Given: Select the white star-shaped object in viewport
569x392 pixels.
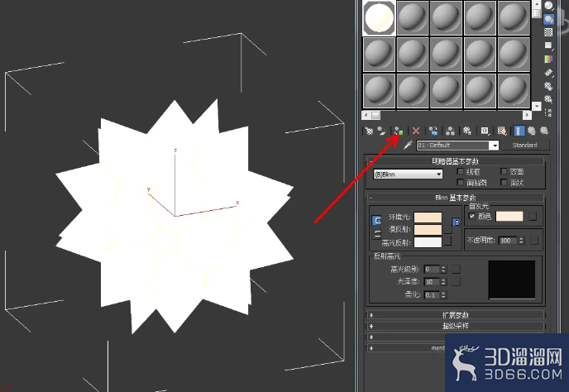Looking at the screenshot, I should click(175, 218).
